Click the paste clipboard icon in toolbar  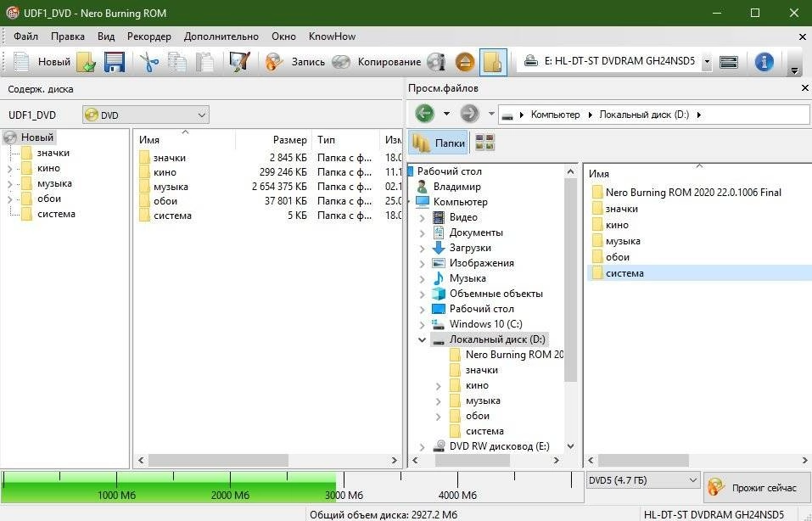tap(205, 62)
